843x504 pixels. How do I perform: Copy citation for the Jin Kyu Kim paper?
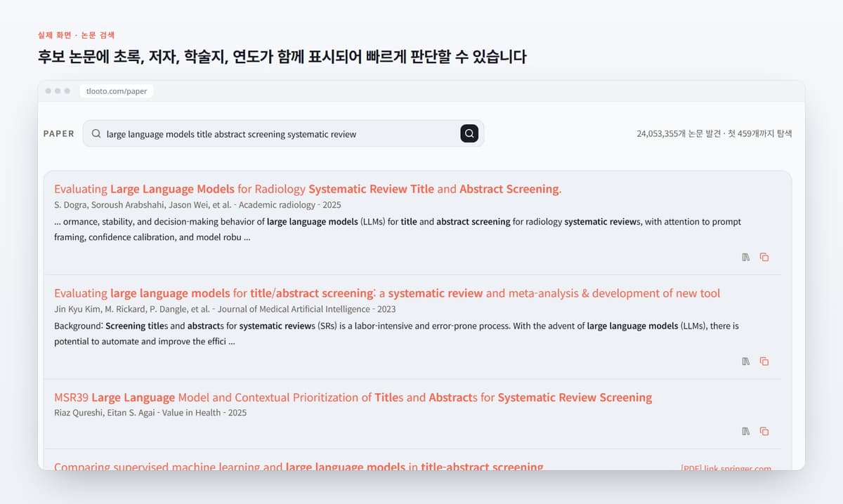point(764,362)
